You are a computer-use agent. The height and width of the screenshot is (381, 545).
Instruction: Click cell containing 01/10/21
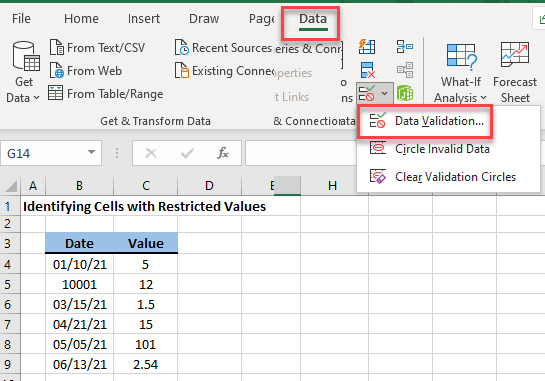(79, 265)
